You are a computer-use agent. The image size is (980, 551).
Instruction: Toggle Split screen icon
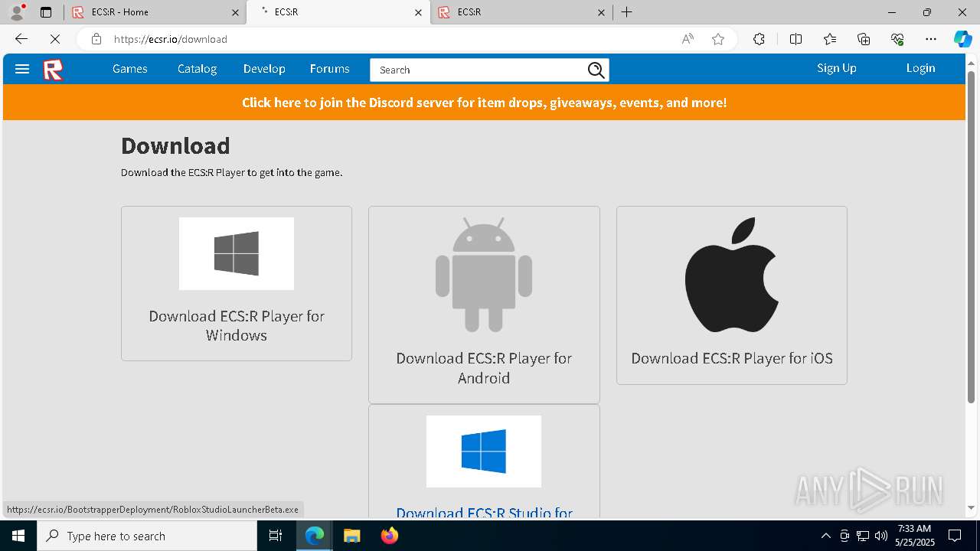point(795,39)
